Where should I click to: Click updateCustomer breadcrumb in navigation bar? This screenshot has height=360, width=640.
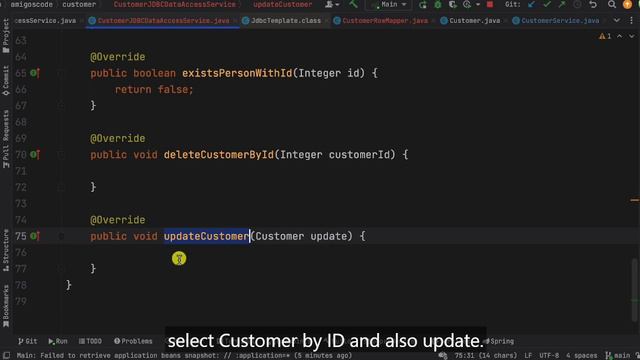282,4
